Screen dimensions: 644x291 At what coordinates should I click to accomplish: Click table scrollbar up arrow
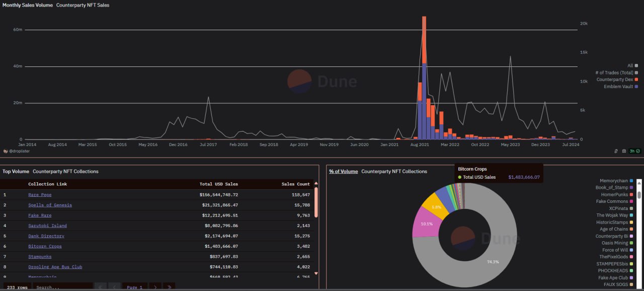(x=316, y=183)
